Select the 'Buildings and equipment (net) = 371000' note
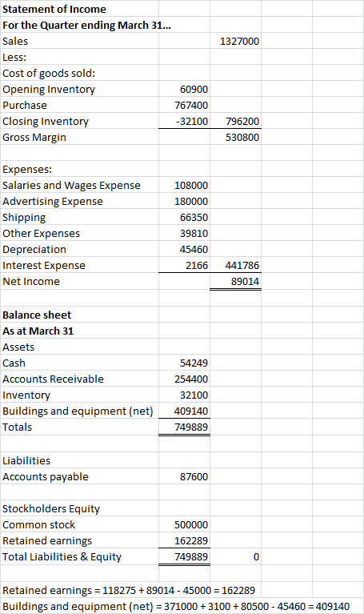364x614 pixels. pyautogui.click(x=176, y=607)
